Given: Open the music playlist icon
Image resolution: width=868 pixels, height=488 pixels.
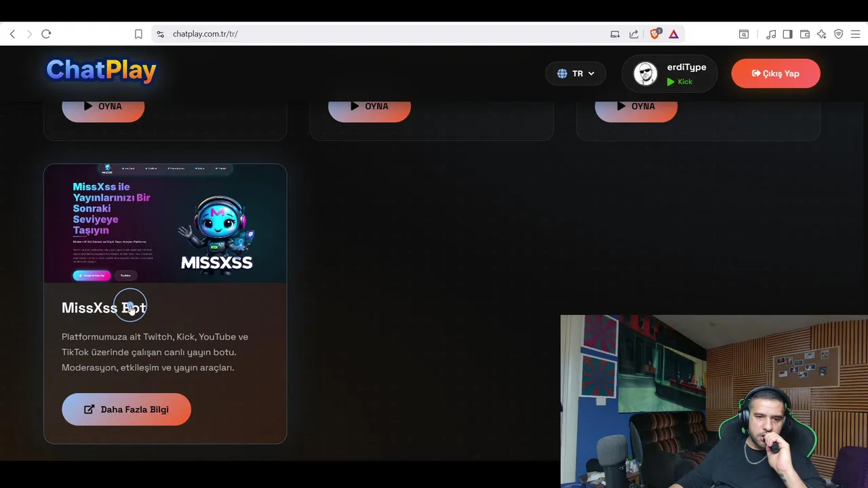Looking at the screenshot, I should [771, 34].
